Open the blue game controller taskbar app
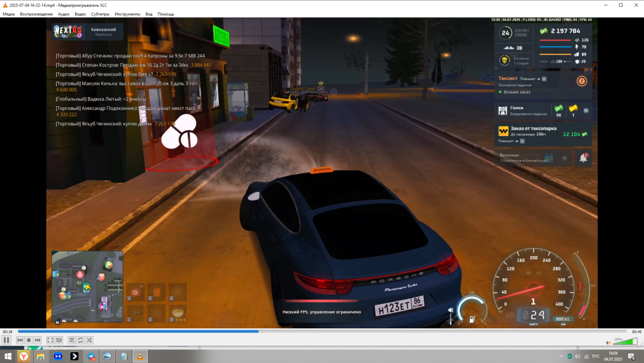Image resolution: width=644 pixels, height=363 pixels. click(58, 356)
